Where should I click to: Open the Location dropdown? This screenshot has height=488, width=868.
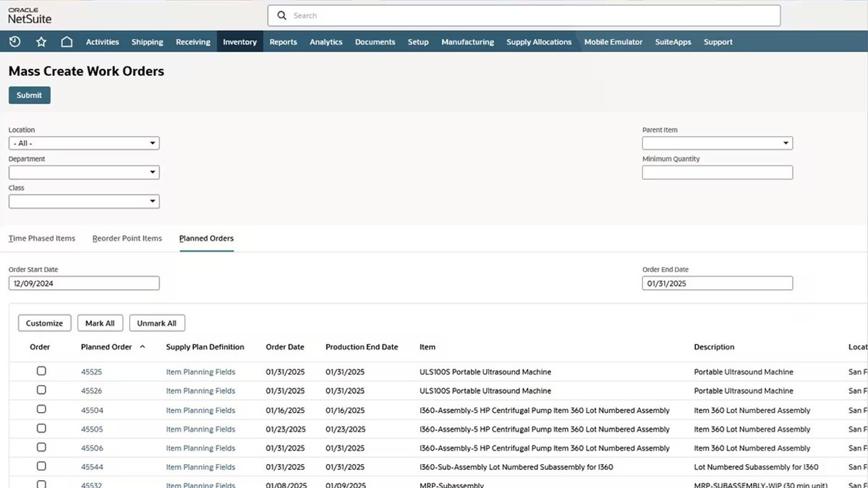[x=84, y=143]
